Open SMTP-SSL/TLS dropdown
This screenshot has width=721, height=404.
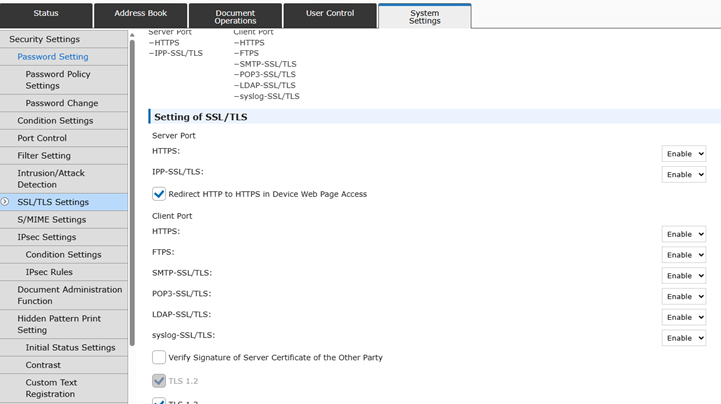[x=683, y=275]
